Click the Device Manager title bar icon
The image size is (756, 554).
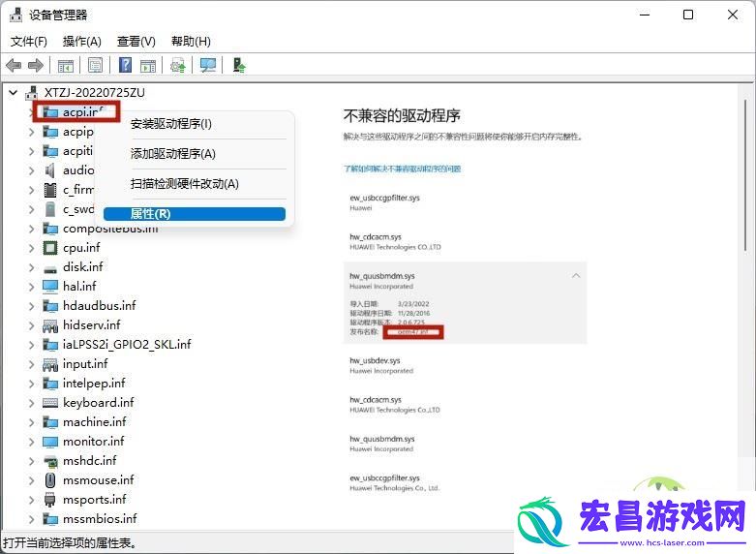[15, 15]
